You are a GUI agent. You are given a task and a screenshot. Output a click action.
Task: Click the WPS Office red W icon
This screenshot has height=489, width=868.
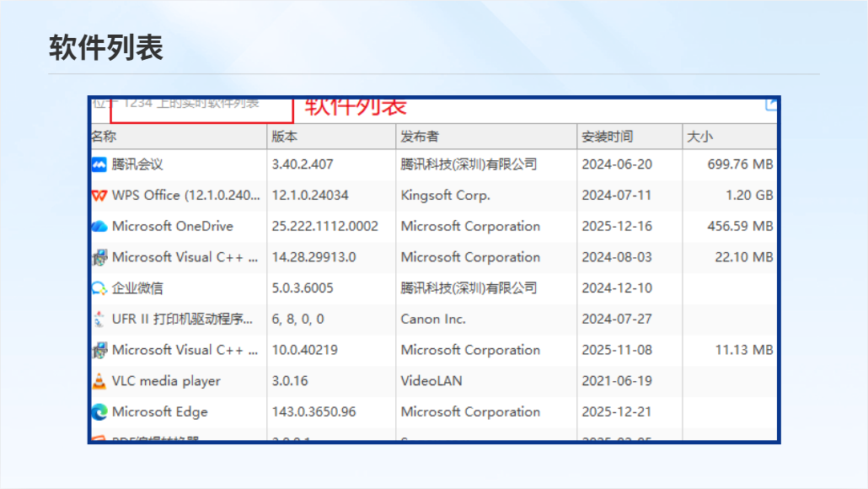coord(99,196)
